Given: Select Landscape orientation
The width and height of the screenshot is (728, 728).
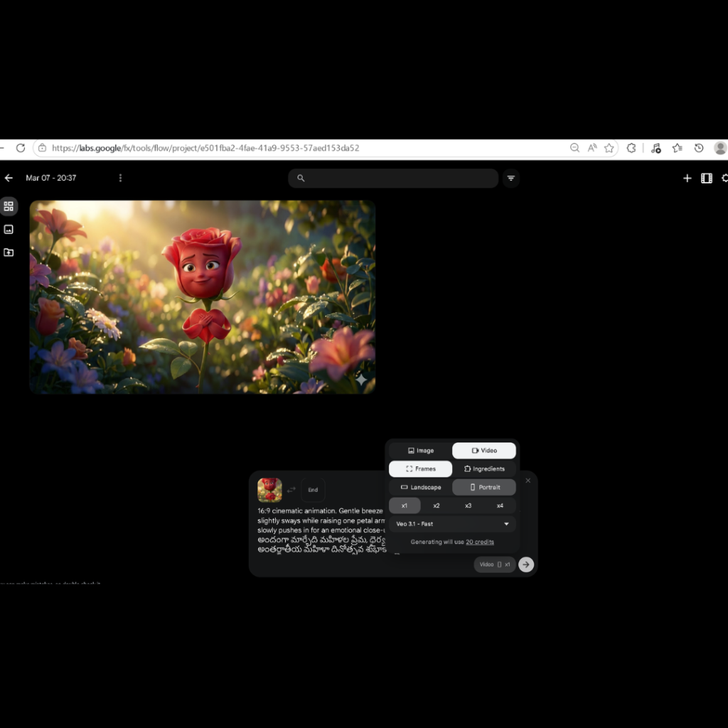Looking at the screenshot, I should click(x=421, y=487).
